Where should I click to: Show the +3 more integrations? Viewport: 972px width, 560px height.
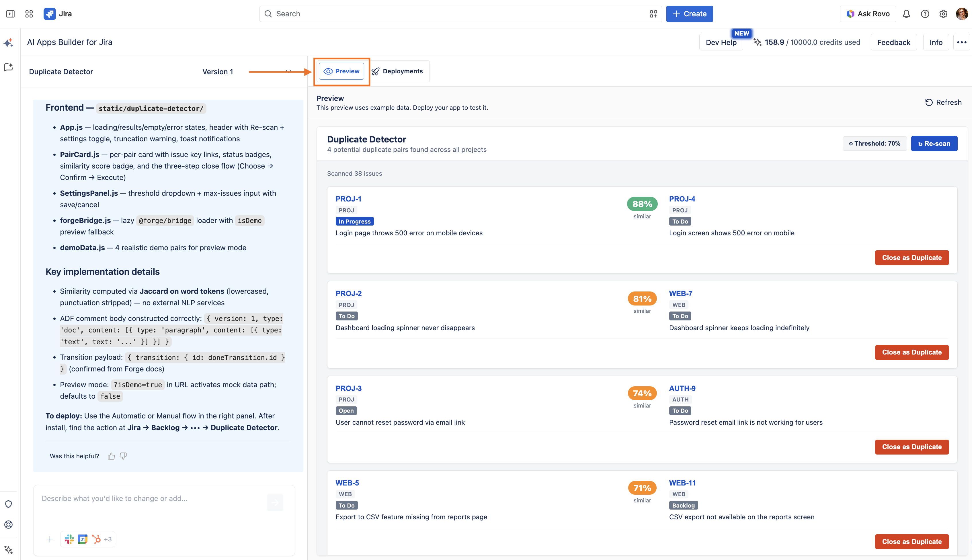(x=108, y=539)
